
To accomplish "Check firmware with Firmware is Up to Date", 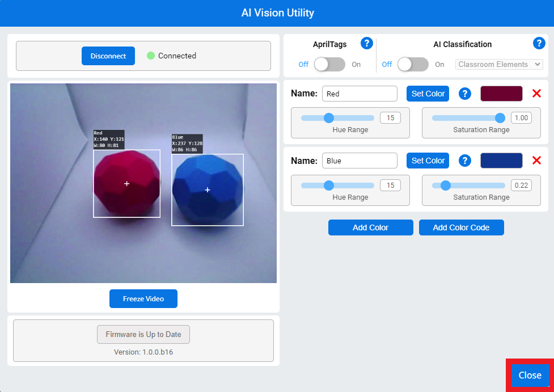I will point(143,334).
